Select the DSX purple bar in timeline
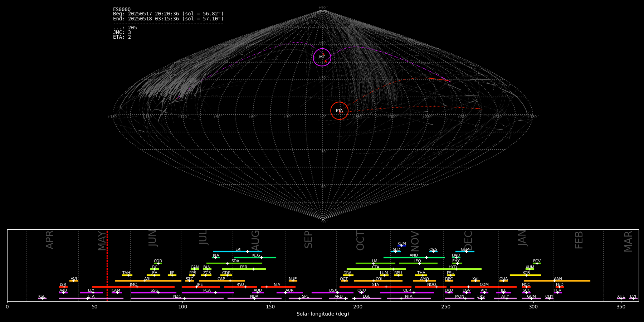The width and height of the screenshot is (644, 322). (x=332, y=293)
